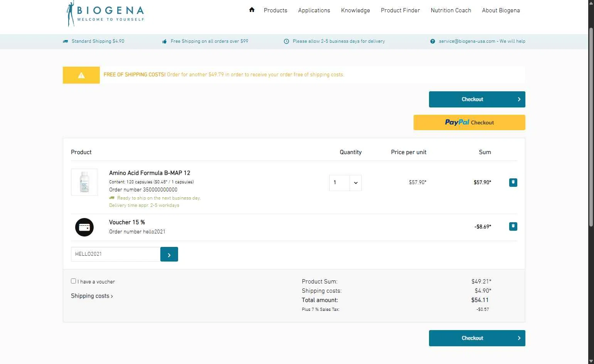This screenshot has width=594, height=364.
Task: Toggle the 'I have a voucher' checkbox
Action: (73, 281)
